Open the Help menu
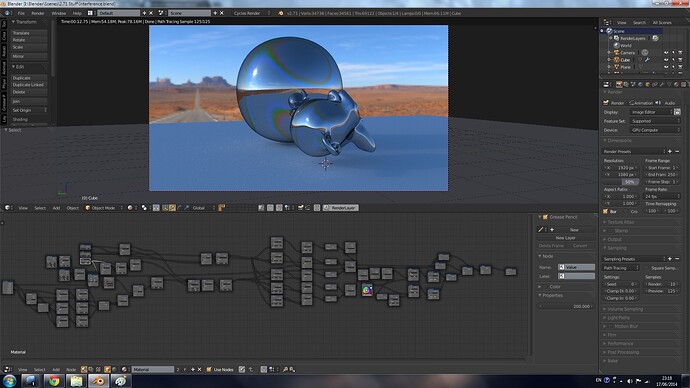The width and height of the screenshot is (690, 388). pyautogui.click(x=77, y=13)
